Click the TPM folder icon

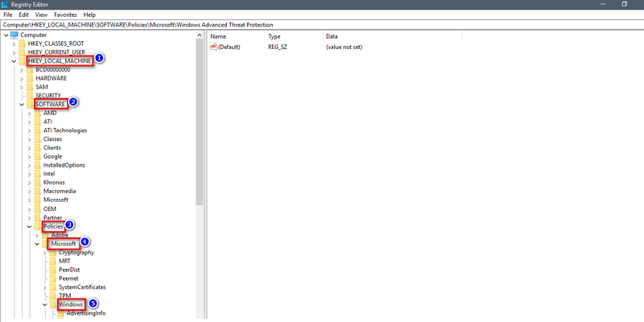pyautogui.click(x=52, y=295)
